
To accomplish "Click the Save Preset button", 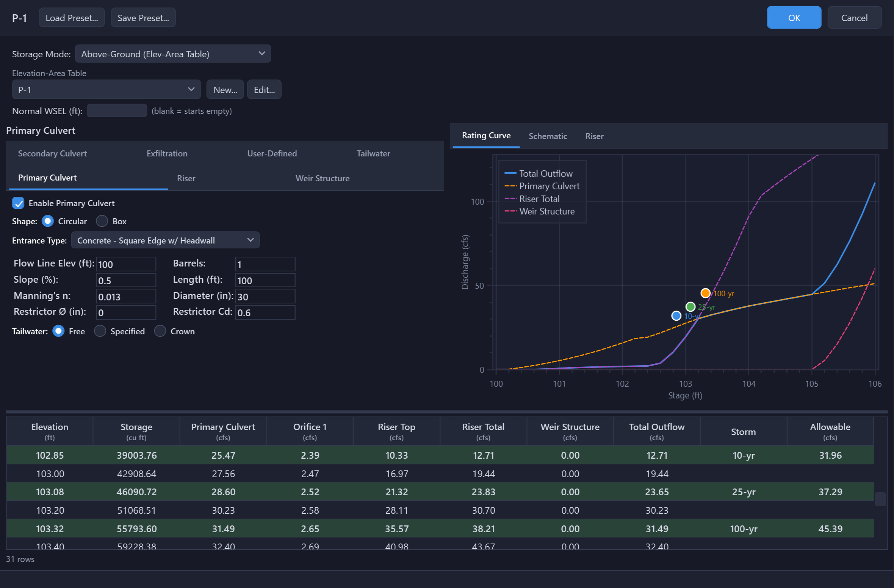I will (x=143, y=18).
